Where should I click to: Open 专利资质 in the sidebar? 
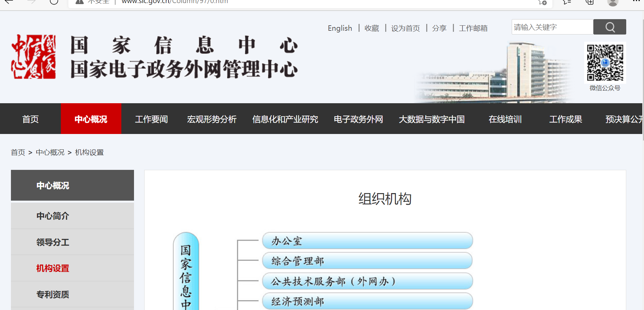[72, 294]
